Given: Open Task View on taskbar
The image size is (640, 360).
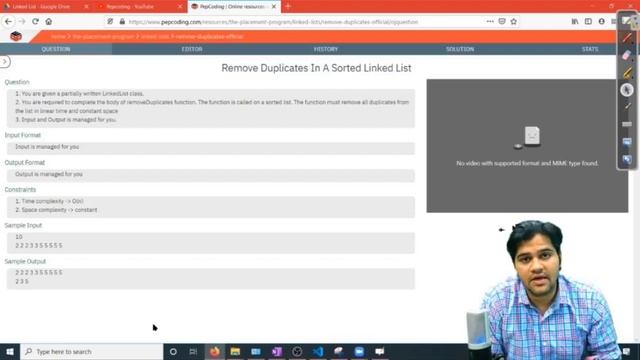Looking at the screenshot, I should tap(193, 351).
